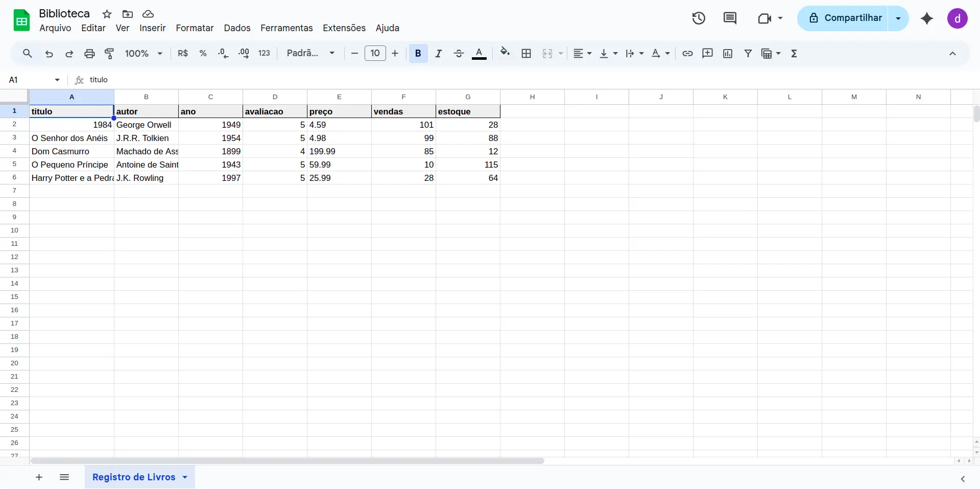The height and width of the screenshot is (489, 980).
Task: Toggle italic formatting
Action: 438,53
